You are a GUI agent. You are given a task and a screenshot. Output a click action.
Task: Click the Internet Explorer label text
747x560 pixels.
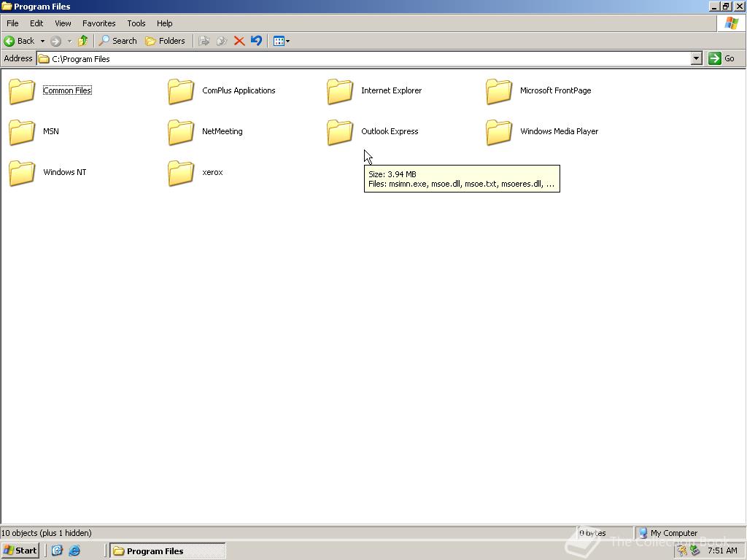point(392,90)
